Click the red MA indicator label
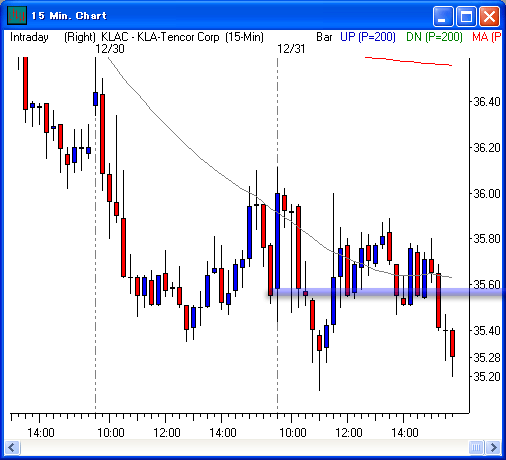 (487, 37)
